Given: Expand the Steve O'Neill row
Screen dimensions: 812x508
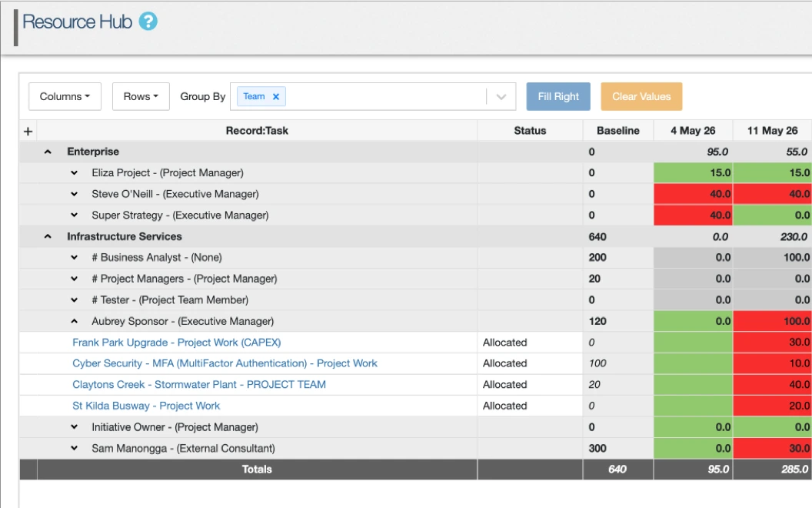Looking at the screenshot, I should (x=74, y=195).
